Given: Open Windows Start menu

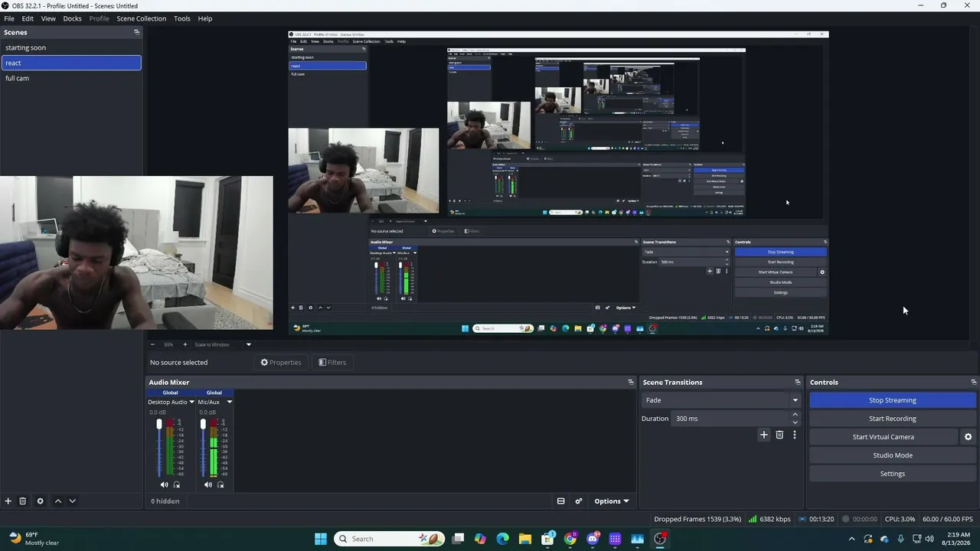Looking at the screenshot, I should 321,539.
